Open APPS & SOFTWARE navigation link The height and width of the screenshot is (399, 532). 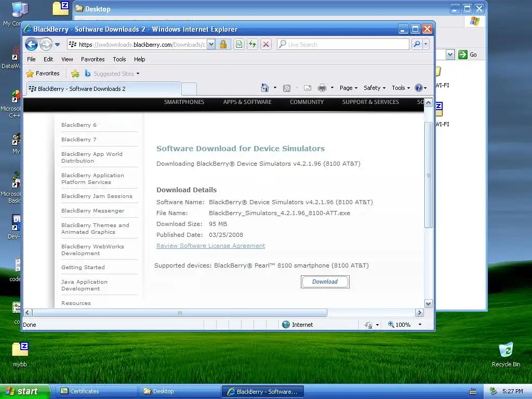(x=247, y=102)
